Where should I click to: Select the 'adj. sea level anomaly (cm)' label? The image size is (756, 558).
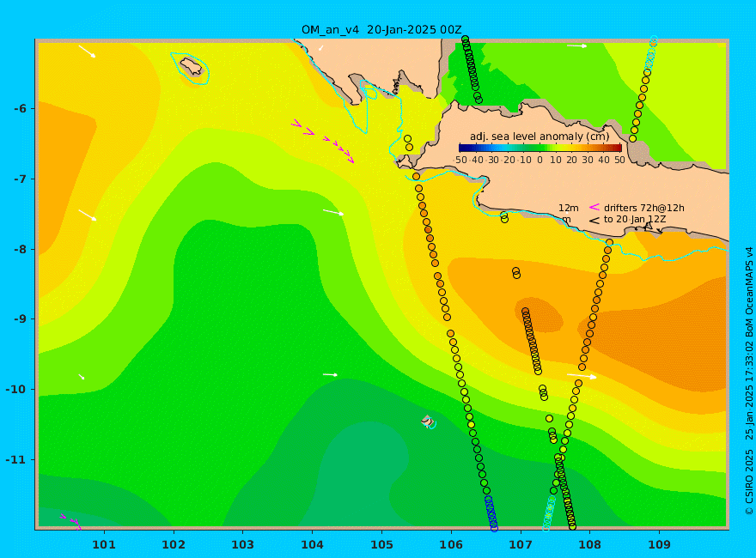540,136
